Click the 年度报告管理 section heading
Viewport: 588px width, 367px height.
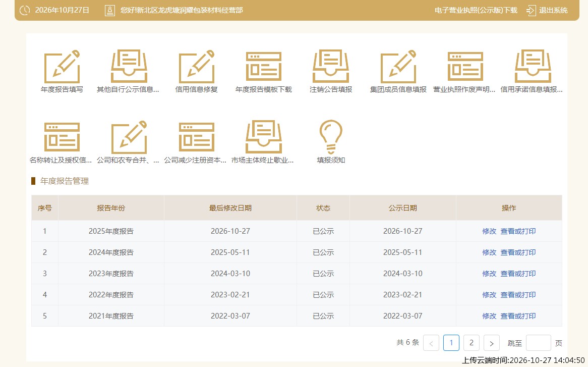[65, 181]
